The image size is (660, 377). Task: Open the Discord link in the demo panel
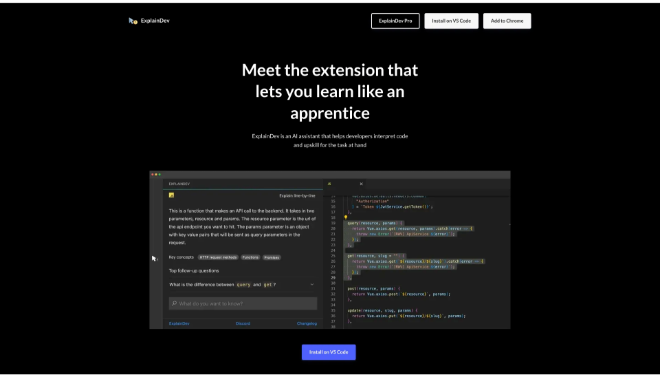(243, 324)
